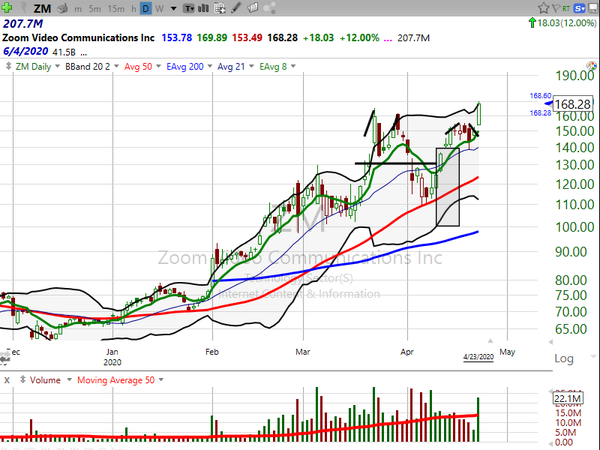Click the price tag/notes icon
Screen dimensions: 600x450
pyautogui.click(x=253, y=7)
